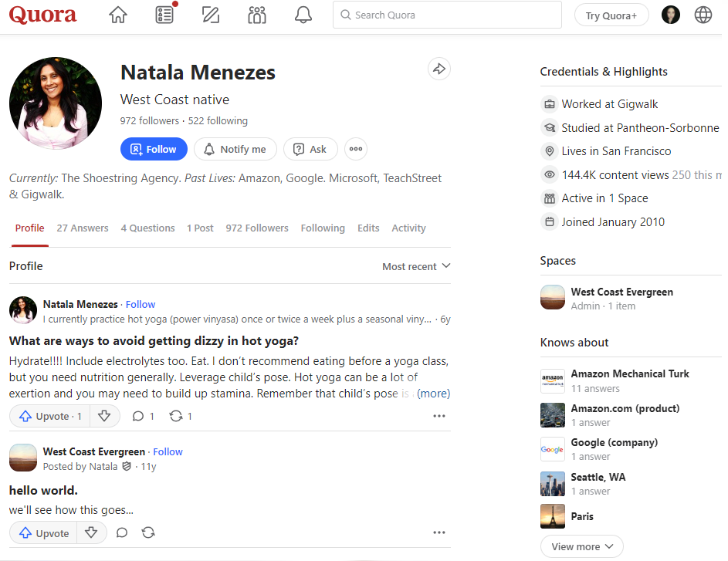The height and width of the screenshot is (561, 728).
Task: Expand View more under Knows about
Action: 582,546
